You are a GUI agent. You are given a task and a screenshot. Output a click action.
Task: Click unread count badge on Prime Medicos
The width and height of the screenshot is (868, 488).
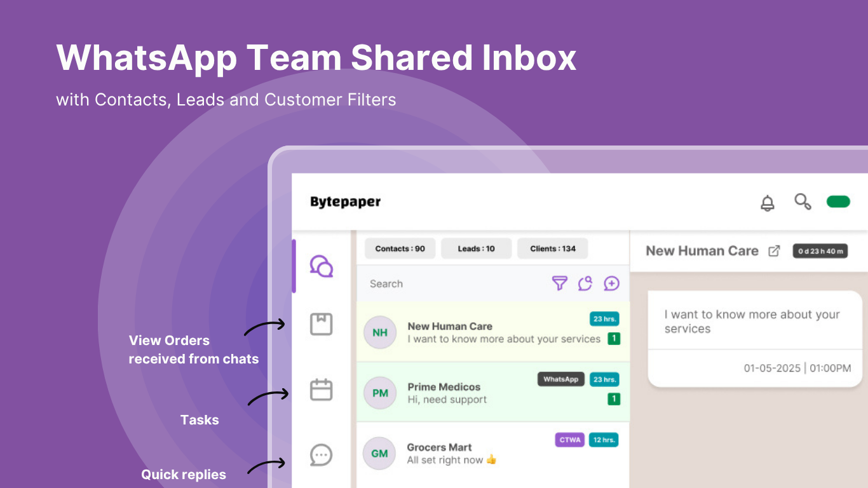point(614,399)
